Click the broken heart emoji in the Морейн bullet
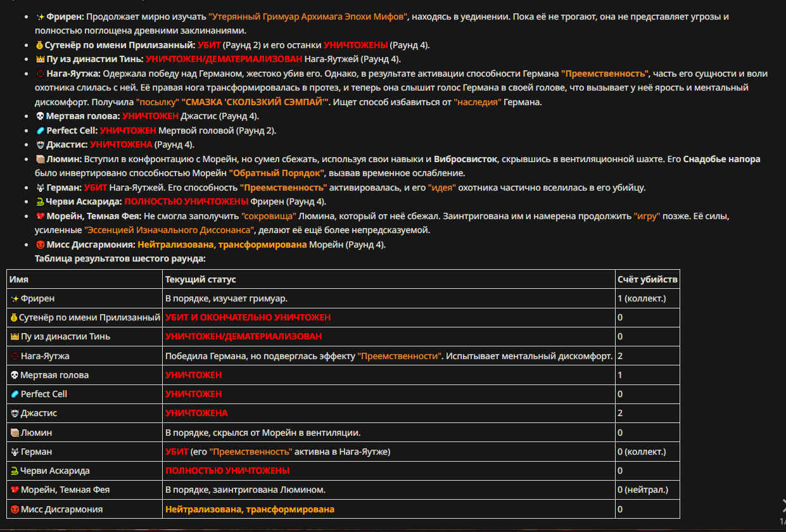Image resolution: width=786 pixels, height=532 pixels. [x=40, y=216]
